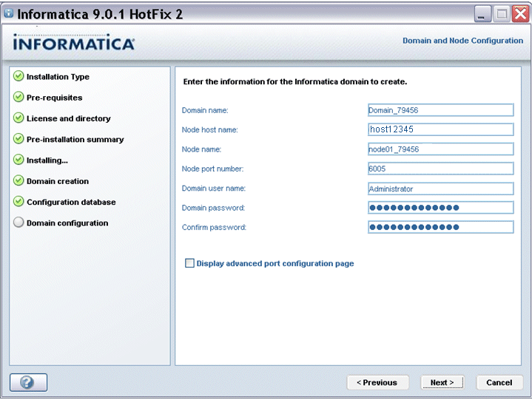Click the Installing... step checkmark icon
This screenshot has height=400, width=532.
pyautogui.click(x=18, y=160)
